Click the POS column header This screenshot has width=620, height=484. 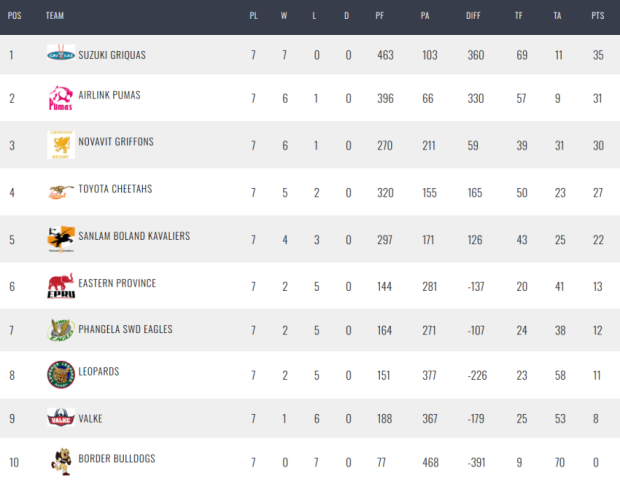(x=14, y=15)
